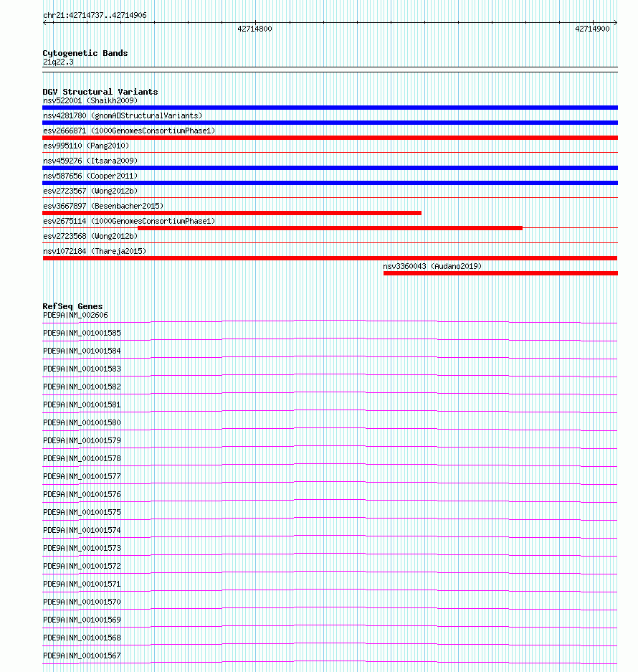The width and height of the screenshot is (638, 672).
Task: Open variant esv2666871 (1000GenomesConsortiumPhase1) label
Action: [129, 131]
